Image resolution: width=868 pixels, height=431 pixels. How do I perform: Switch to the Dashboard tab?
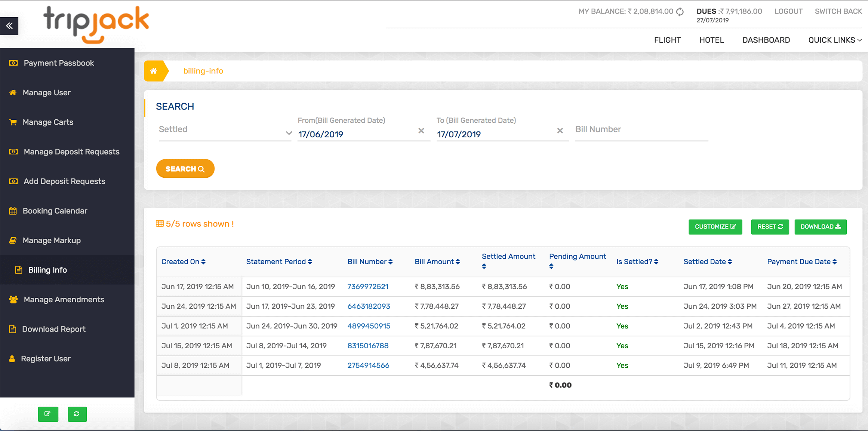(x=766, y=40)
